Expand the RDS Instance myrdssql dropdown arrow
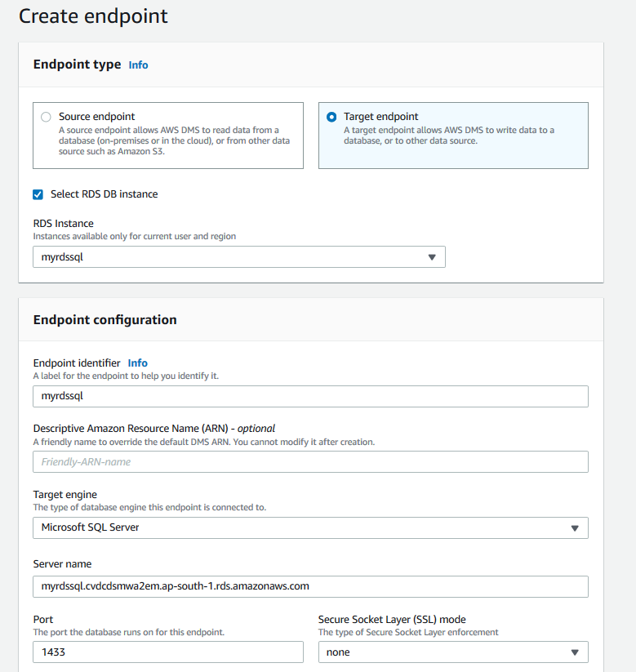The image size is (636, 672). pyautogui.click(x=432, y=257)
